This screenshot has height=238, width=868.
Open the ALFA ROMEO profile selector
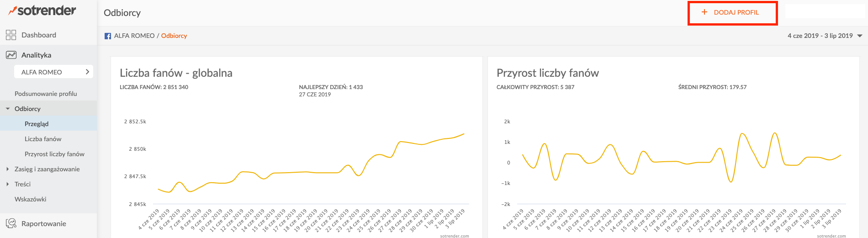(54, 72)
